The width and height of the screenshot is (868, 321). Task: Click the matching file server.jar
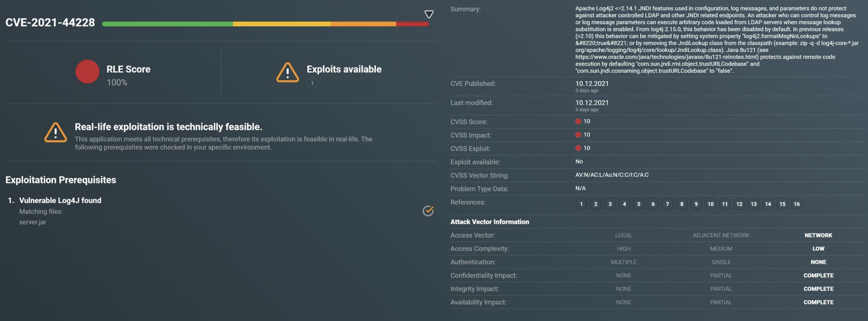pos(33,222)
